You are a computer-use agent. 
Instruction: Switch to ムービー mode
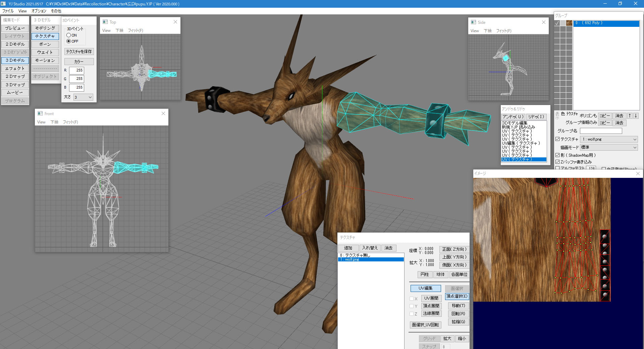[15, 93]
